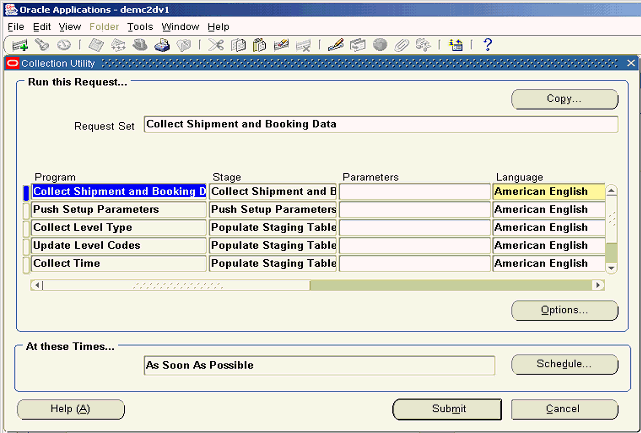The width and height of the screenshot is (641, 433).
Task: Click the Attachments paperclip icon
Action: [401, 45]
